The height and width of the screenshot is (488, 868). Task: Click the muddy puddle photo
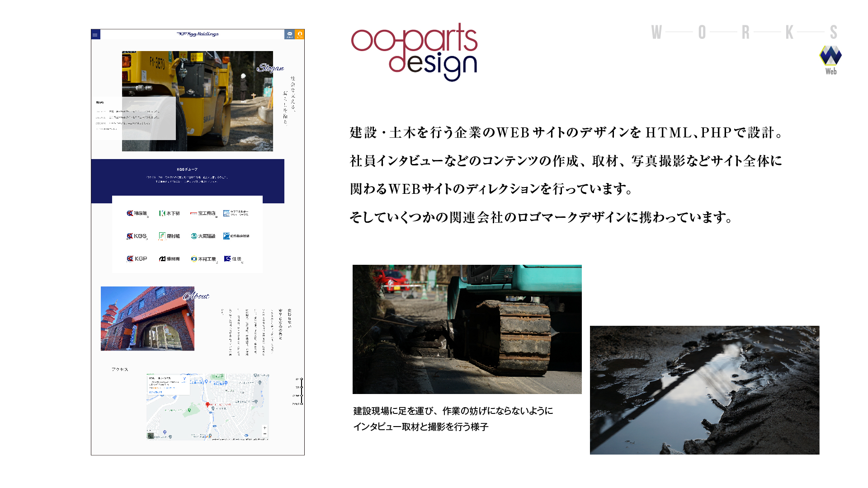pyautogui.click(x=704, y=390)
